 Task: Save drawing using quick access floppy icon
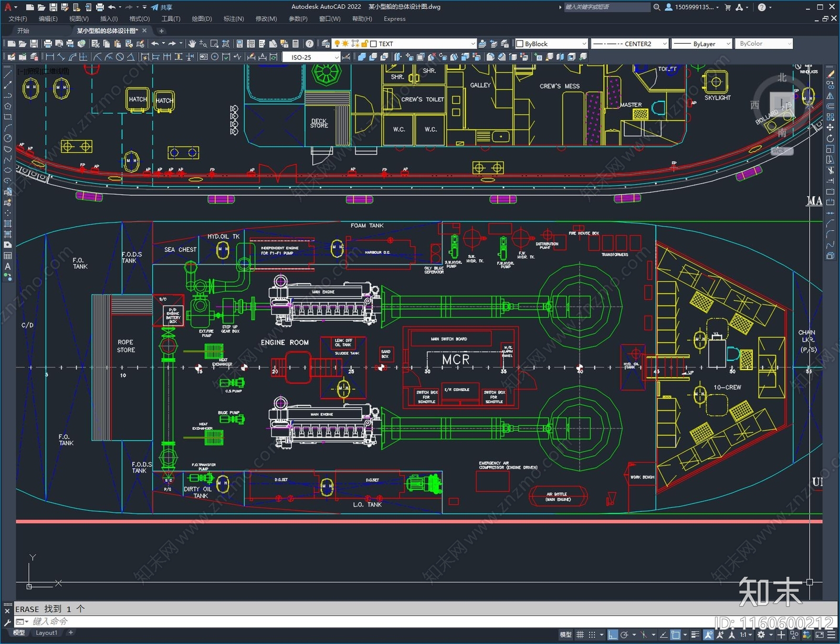[52, 7]
